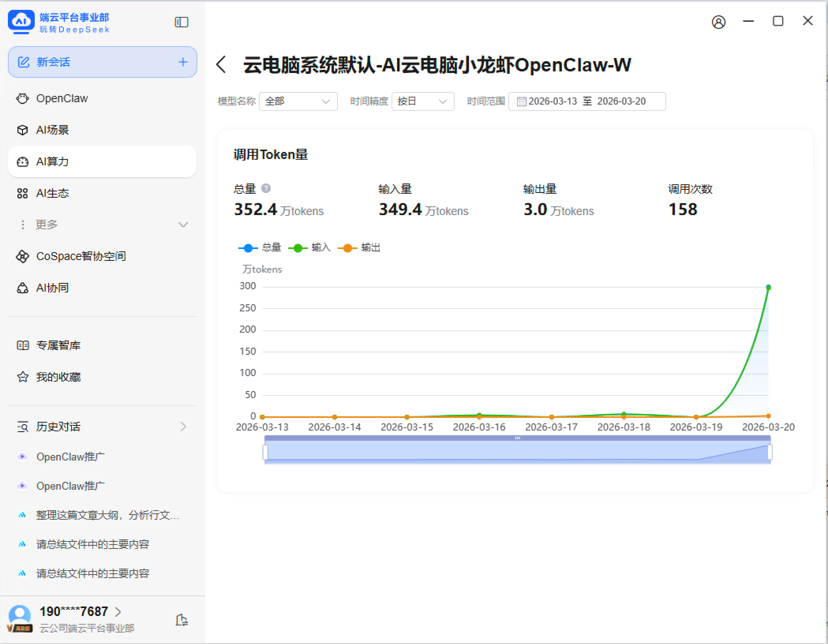This screenshot has height=644, width=828.
Task: Open the user account profile icon
Action: [x=718, y=22]
